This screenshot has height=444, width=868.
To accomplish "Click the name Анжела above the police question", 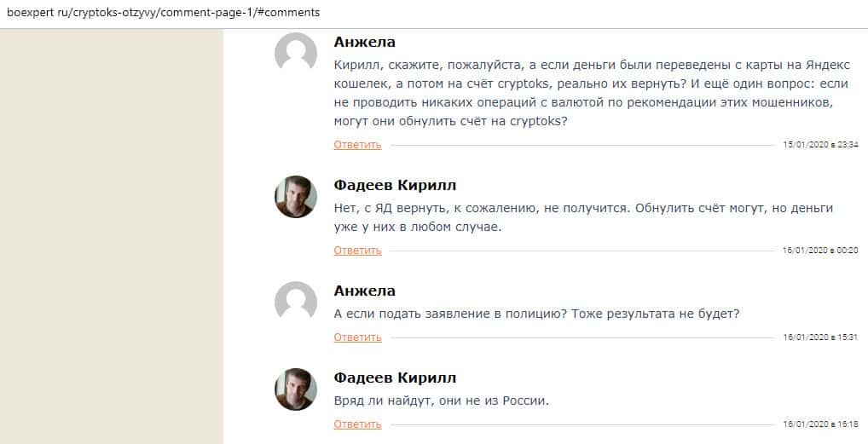I will (365, 291).
